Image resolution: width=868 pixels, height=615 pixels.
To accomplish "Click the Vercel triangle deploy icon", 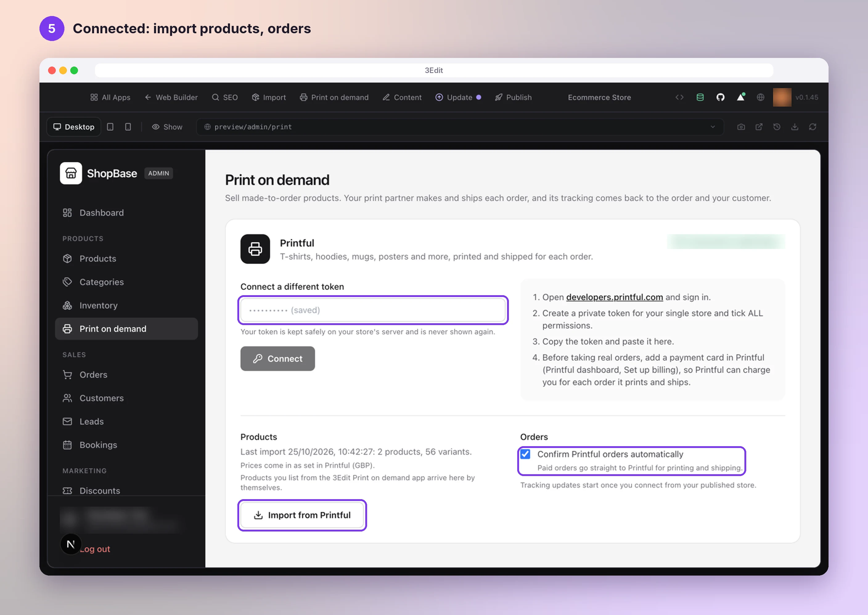I will click(x=741, y=97).
